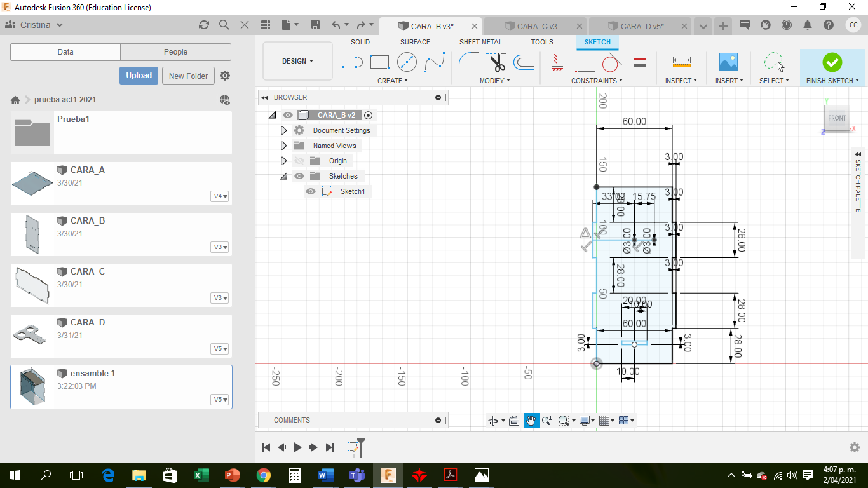Open CARA_A version V4 dropdown
868x488 pixels.
pyautogui.click(x=220, y=196)
